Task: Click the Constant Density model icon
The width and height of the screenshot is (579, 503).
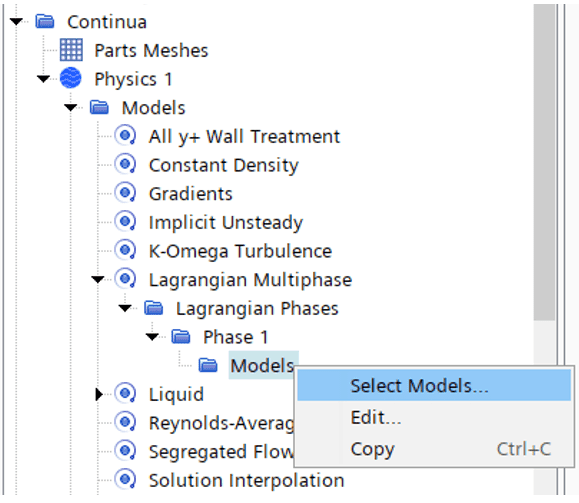Action: [125, 164]
